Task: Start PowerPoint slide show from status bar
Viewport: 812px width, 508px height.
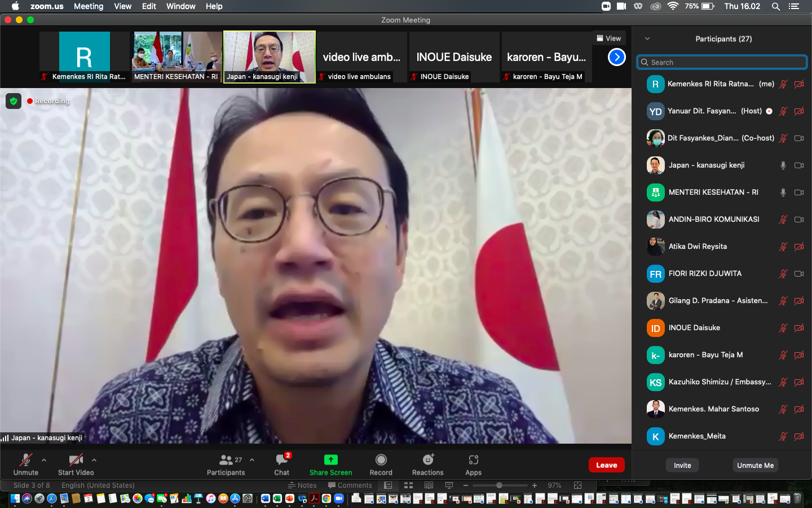Action: click(x=449, y=485)
